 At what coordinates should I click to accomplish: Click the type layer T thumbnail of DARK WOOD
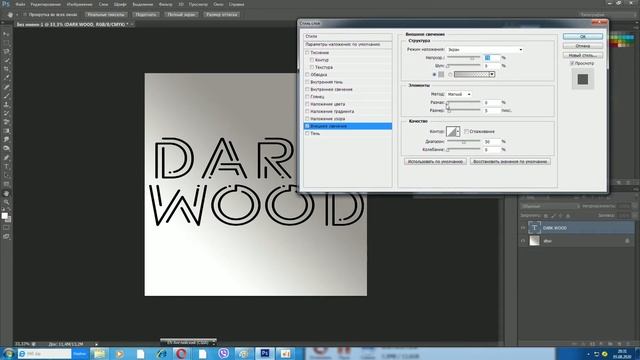[x=534, y=228]
